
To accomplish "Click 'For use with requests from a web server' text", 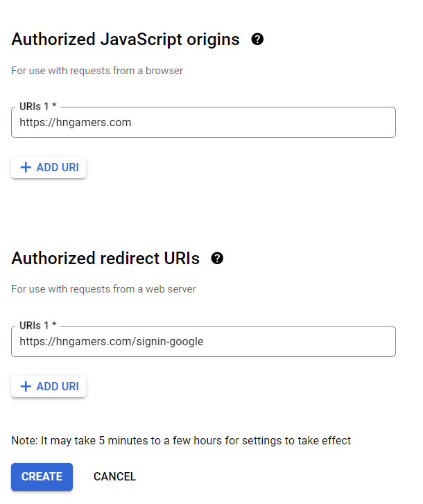I will (103, 288).
